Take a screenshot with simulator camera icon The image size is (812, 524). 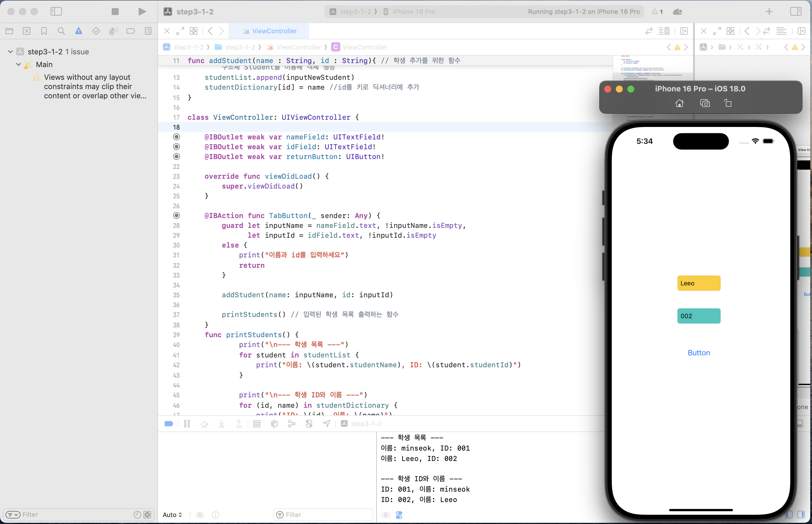pos(705,103)
